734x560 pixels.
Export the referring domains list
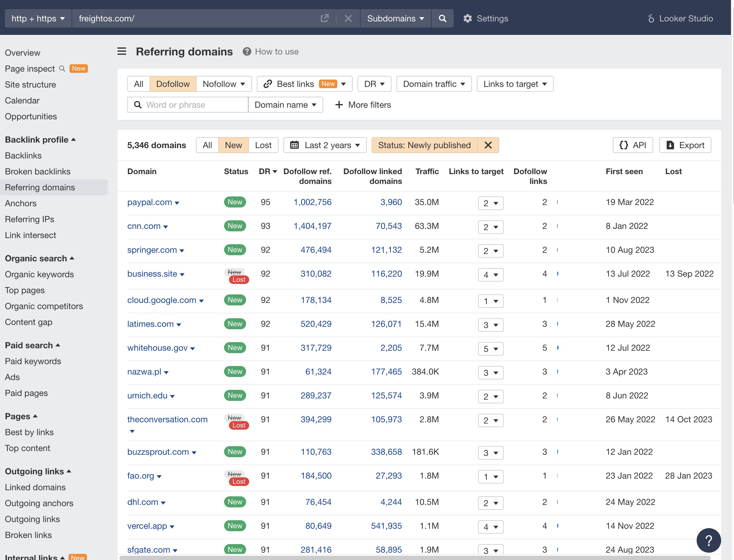point(685,145)
